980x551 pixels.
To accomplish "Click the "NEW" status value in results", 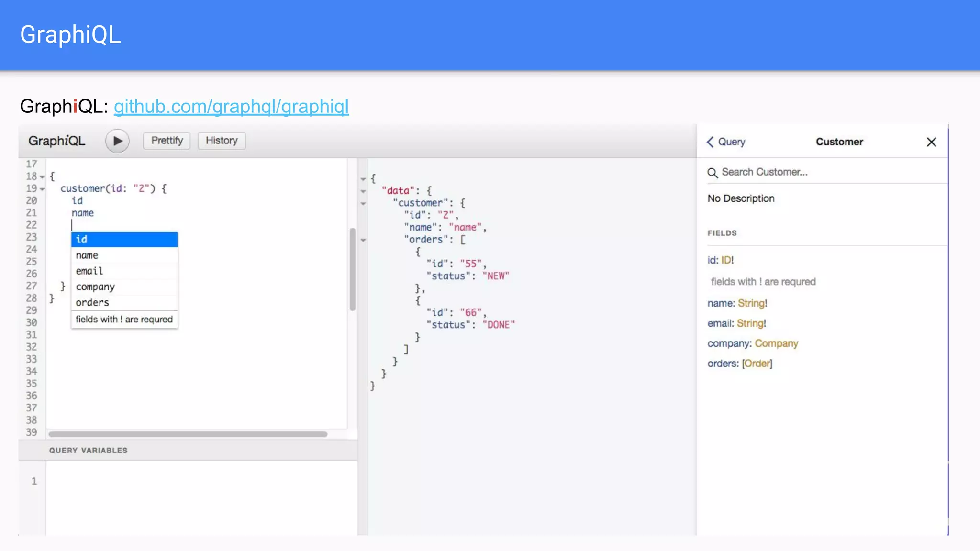I will point(496,276).
